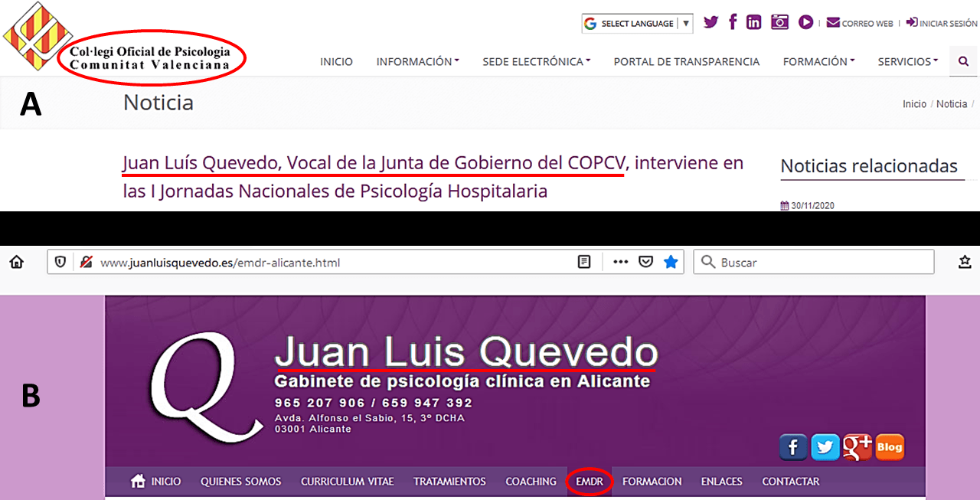Toggle reader view icon in address bar
Viewport: 980px width, 500px height.
(x=584, y=262)
